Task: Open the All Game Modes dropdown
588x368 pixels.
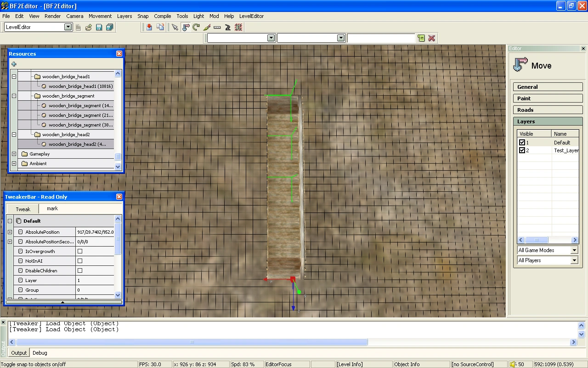Action: coord(574,250)
